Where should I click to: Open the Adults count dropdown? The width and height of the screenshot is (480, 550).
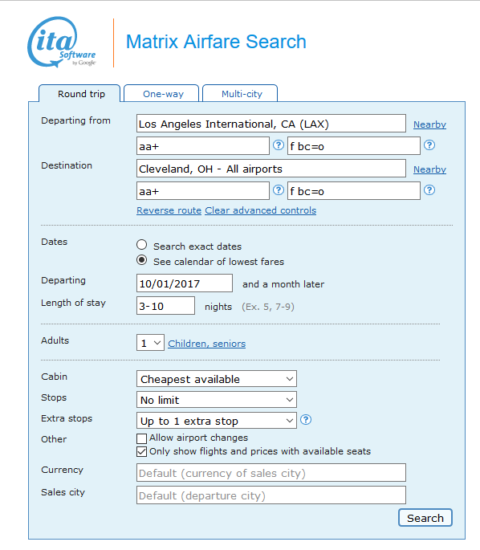click(x=150, y=343)
